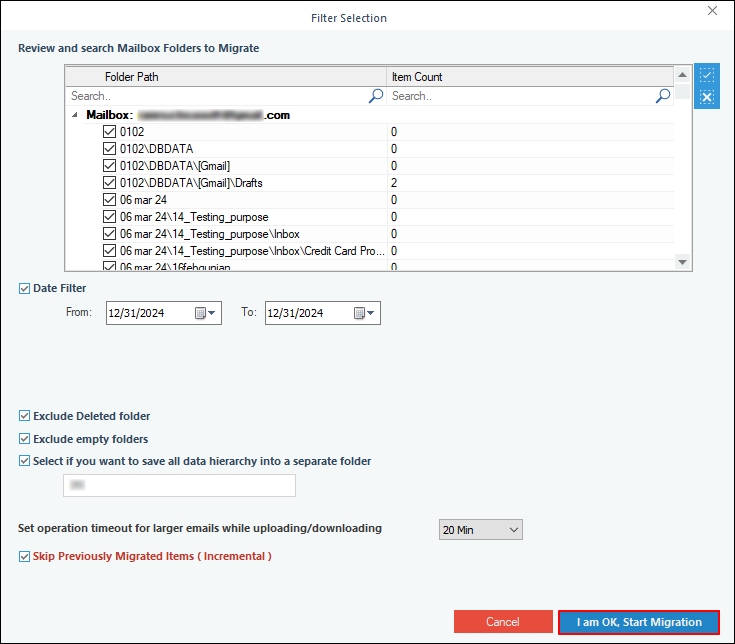Disable the Date Filter checkbox

point(24,288)
